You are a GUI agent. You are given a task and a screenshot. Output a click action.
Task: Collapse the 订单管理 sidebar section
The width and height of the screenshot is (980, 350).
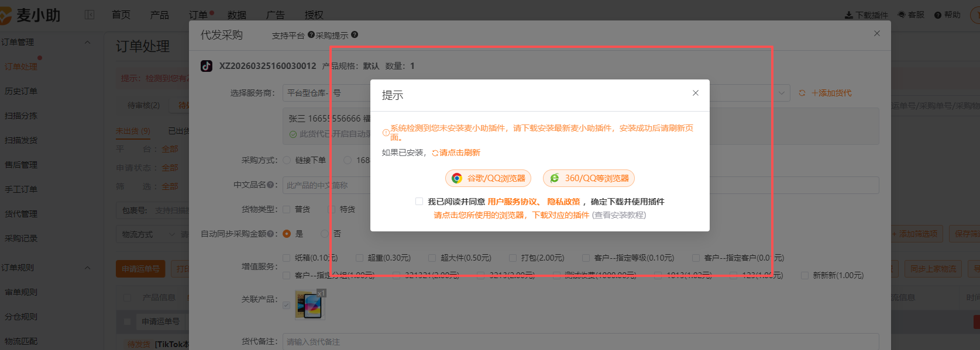88,42
